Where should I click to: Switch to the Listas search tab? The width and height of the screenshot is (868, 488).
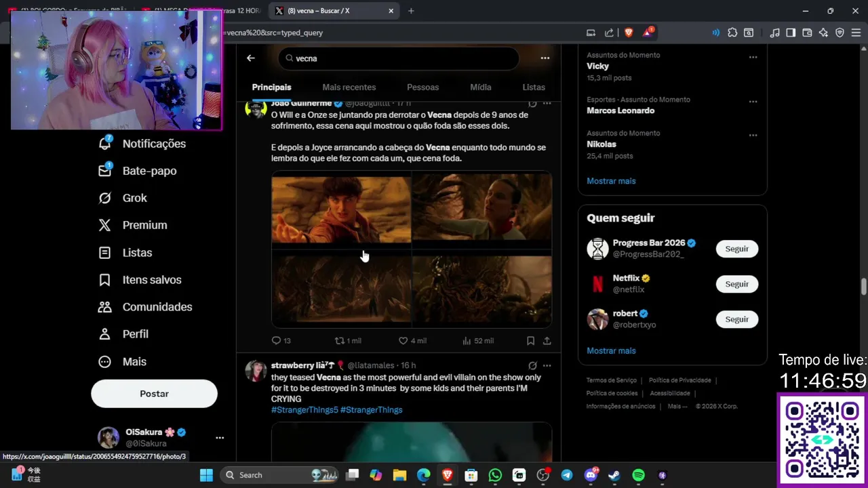pos(534,87)
